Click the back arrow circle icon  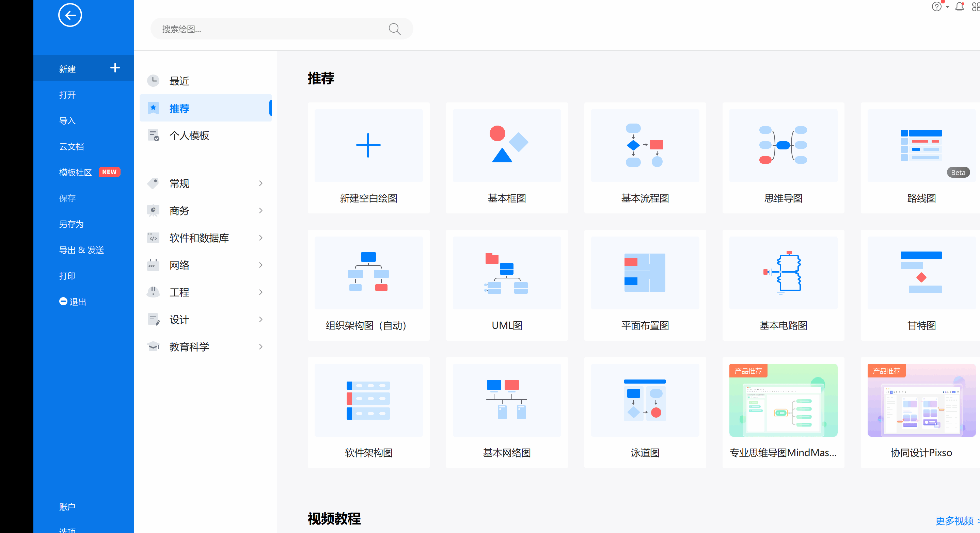[70, 15]
